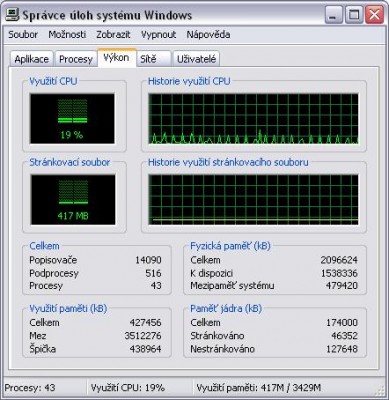Switch to the Aplikace tab
Screen dimensions: 389x400
(x=32, y=59)
